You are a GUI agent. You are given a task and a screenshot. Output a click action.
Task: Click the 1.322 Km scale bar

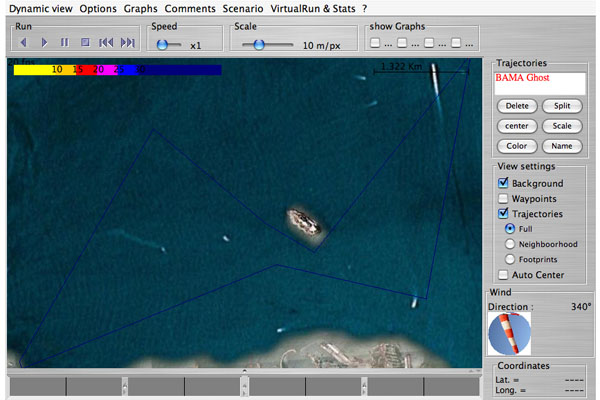point(421,68)
